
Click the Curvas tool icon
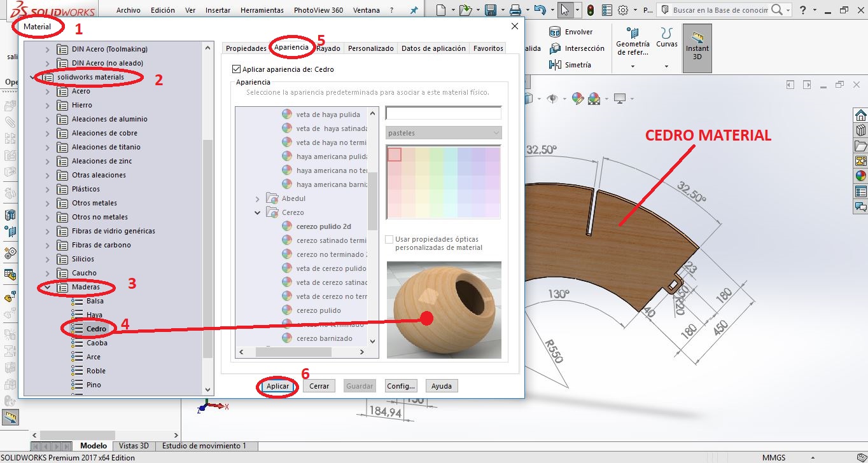point(667,38)
